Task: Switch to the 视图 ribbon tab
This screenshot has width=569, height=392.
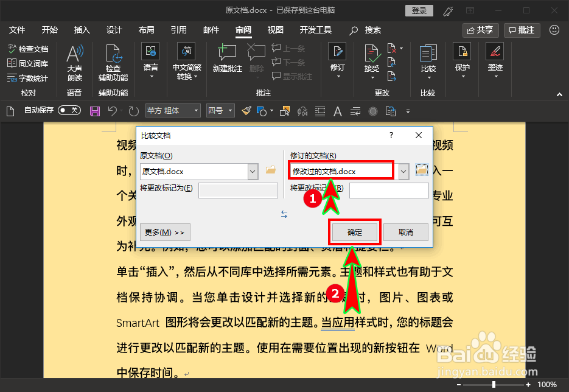Action: point(276,29)
